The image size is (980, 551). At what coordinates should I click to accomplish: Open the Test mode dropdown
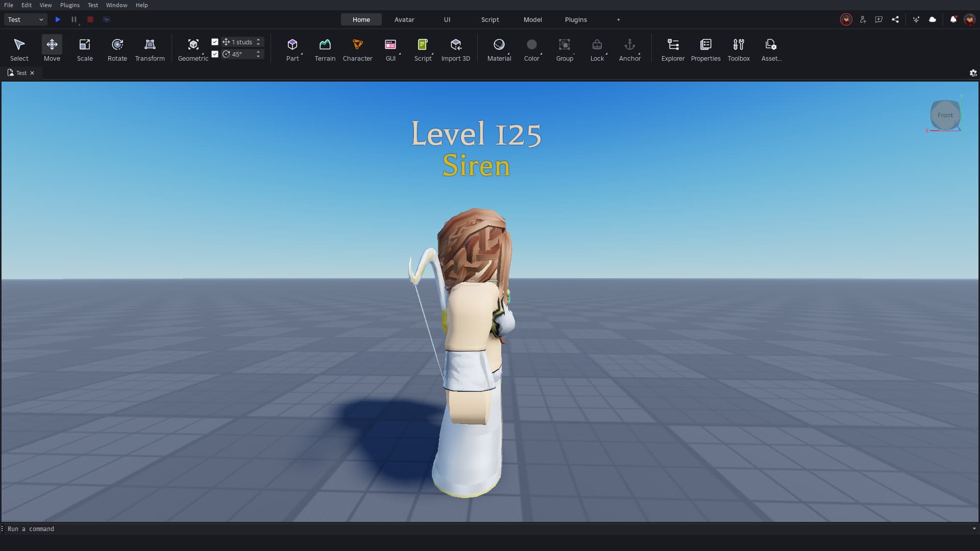click(x=26, y=19)
